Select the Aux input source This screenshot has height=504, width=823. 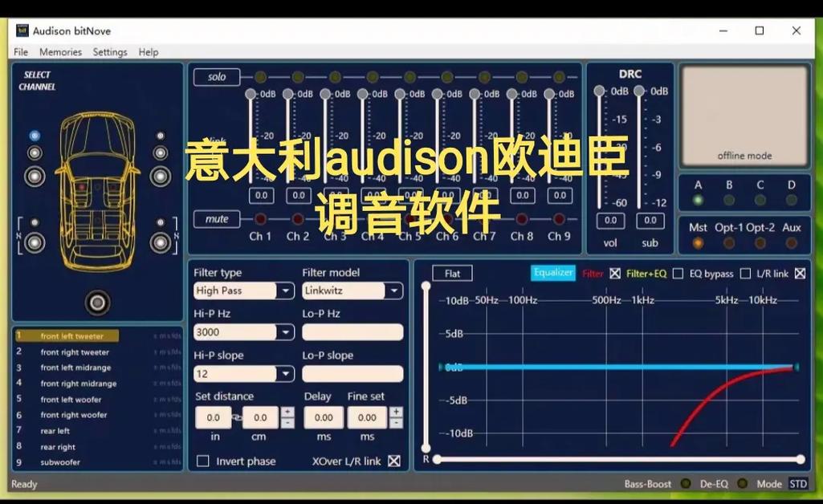[x=792, y=243]
